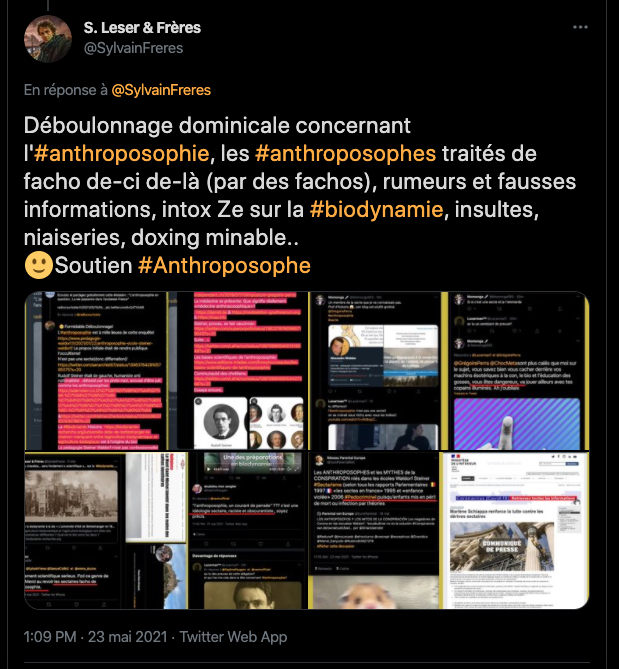Open the tweet timestamp 1:09 PM · 23 mai 2021
Viewport: 619px width, 669px height.
pos(96,637)
